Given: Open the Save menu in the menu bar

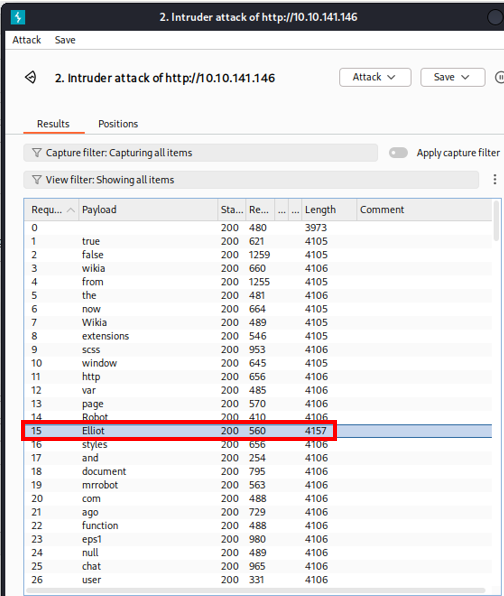Looking at the screenshot, I should (x=65, y=40).
